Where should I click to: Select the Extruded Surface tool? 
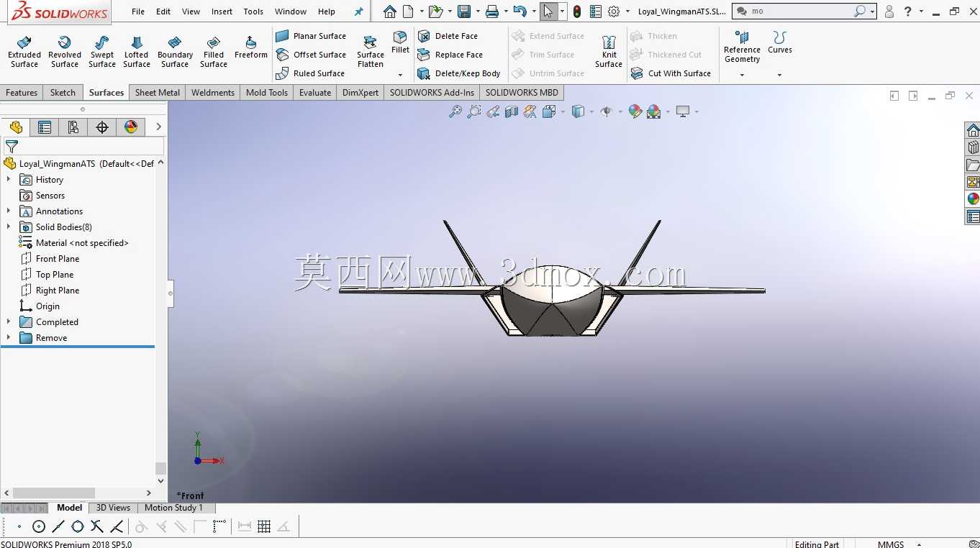(x=24, y=52)
